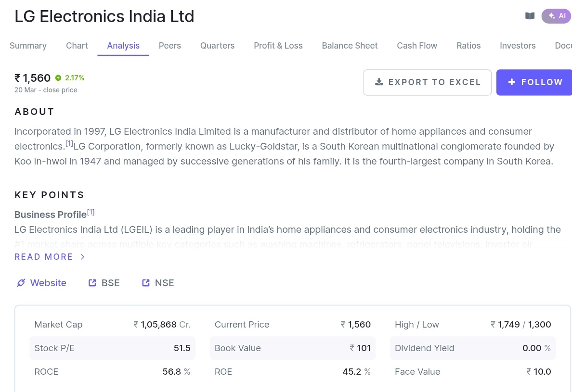The width and height of the screenshot is (572, 392).
Task: Open the BSE external link icon
Action: 92,283
